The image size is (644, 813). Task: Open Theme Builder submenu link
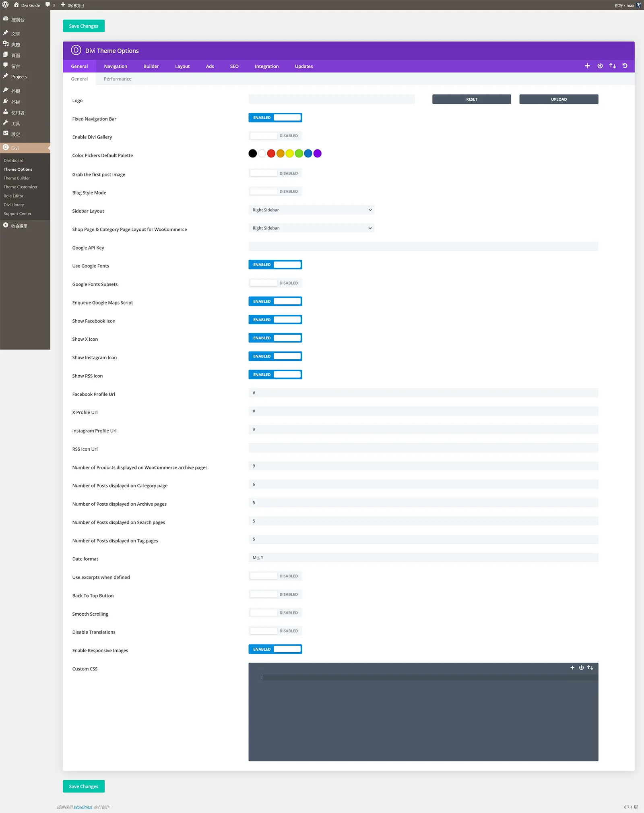click(17, 178)
